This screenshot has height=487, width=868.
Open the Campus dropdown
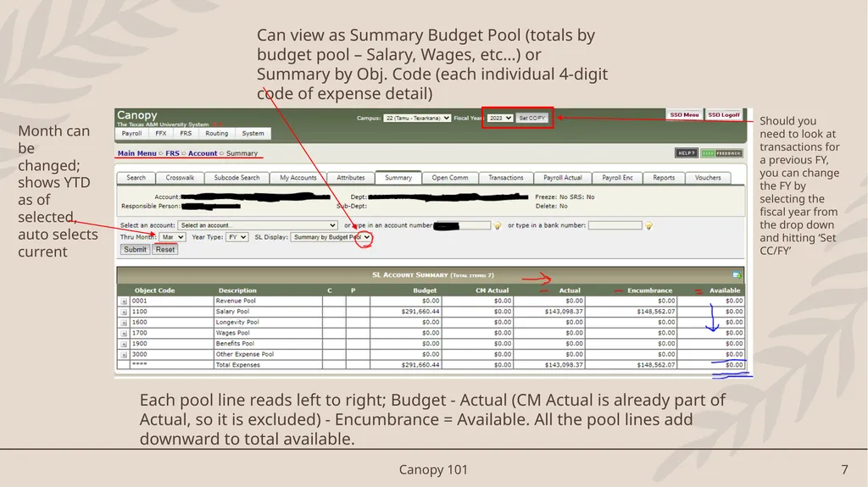[x=417, y=118]
